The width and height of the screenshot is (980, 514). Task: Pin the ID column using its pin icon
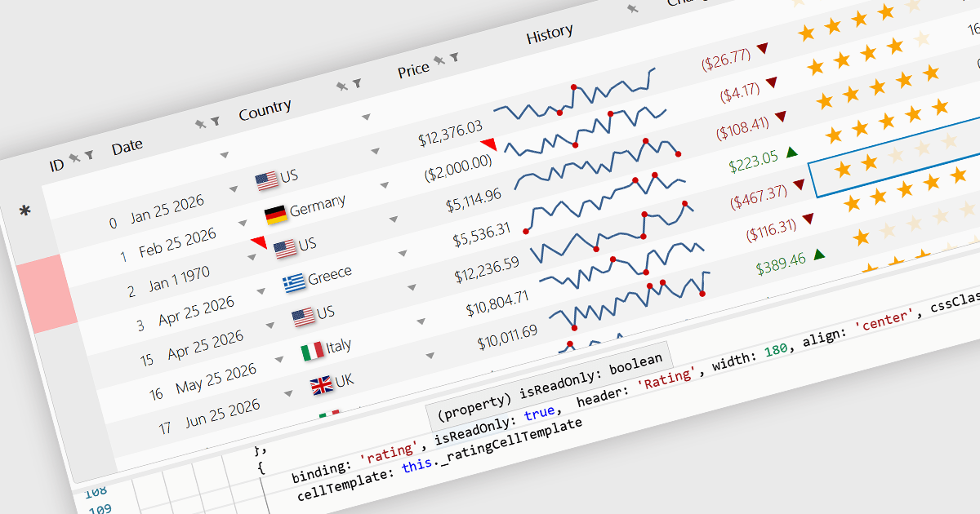coord(75,157)
